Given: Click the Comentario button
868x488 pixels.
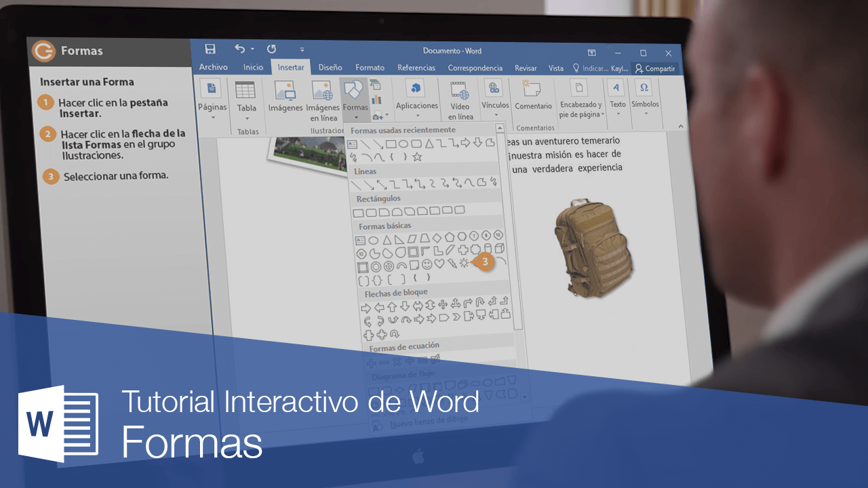Looking at the screenshot, I should pos(533,96).
